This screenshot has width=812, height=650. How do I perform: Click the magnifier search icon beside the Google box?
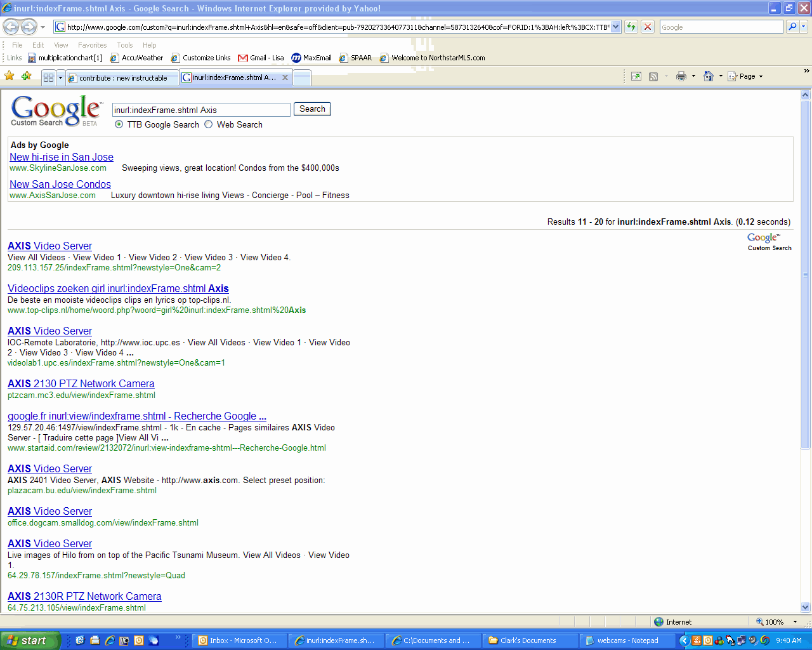[792, 27]
